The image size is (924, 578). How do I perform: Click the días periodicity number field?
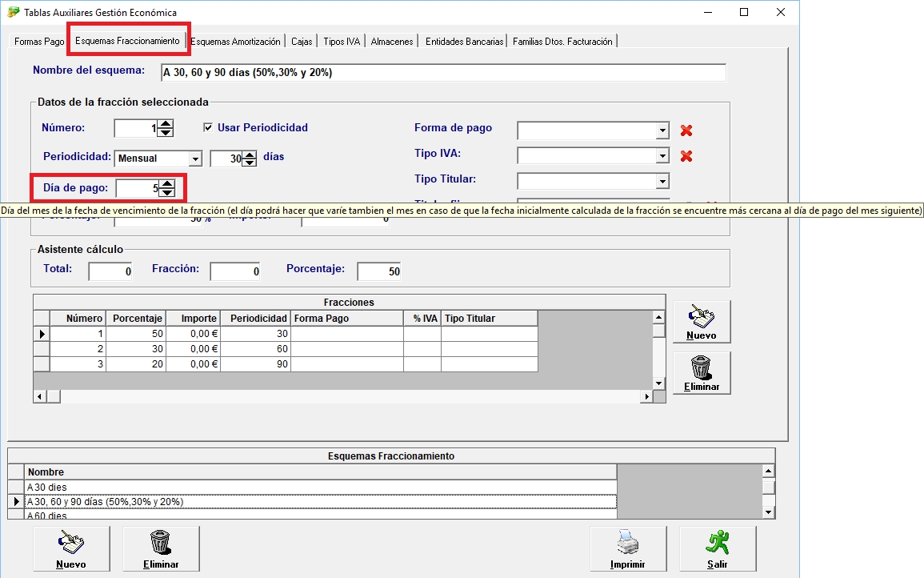pos(227,159)
